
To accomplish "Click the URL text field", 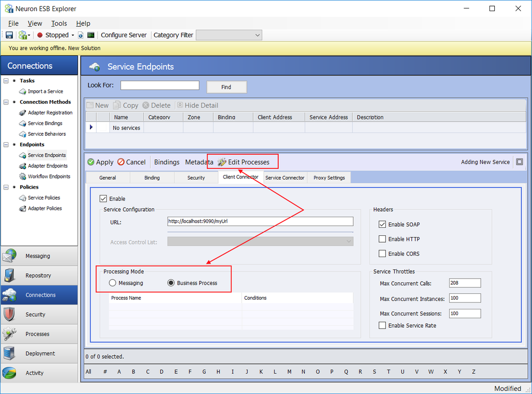I will click(260, 221).
